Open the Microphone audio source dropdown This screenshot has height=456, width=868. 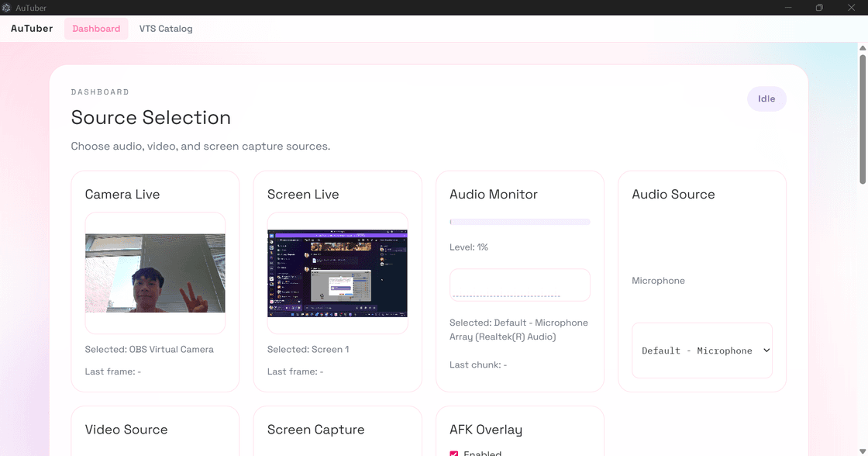(702, 351)
